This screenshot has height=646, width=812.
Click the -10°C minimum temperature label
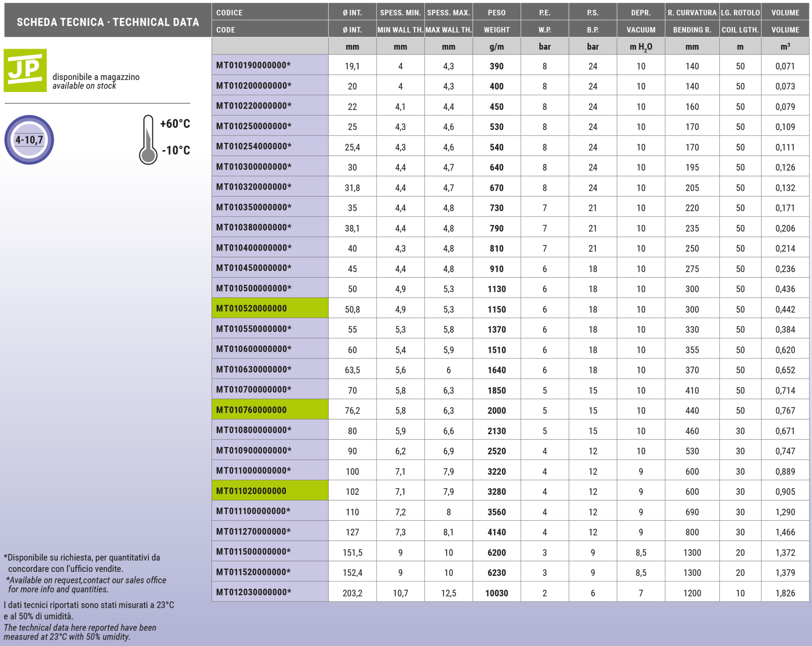(176, 150)
